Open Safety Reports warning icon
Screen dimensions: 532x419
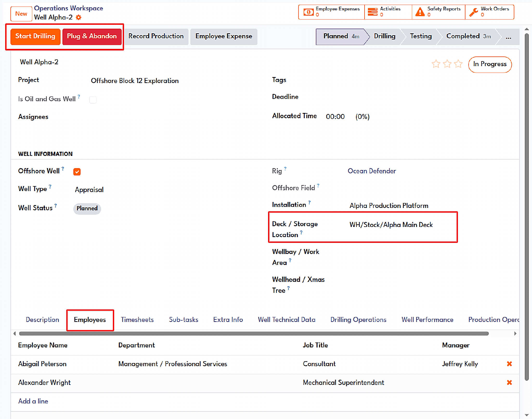420,12
